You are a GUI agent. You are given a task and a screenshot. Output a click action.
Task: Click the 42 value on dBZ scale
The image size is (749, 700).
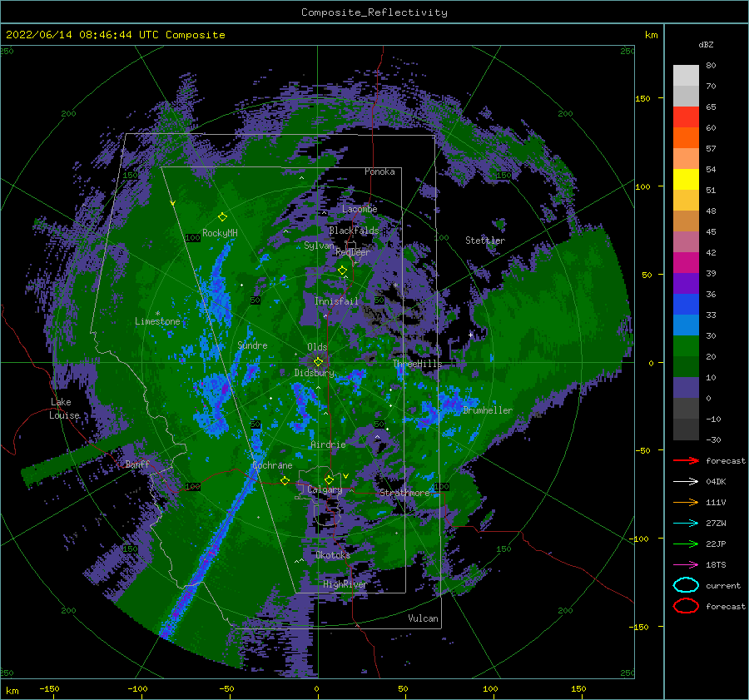[x=711, y=252]
